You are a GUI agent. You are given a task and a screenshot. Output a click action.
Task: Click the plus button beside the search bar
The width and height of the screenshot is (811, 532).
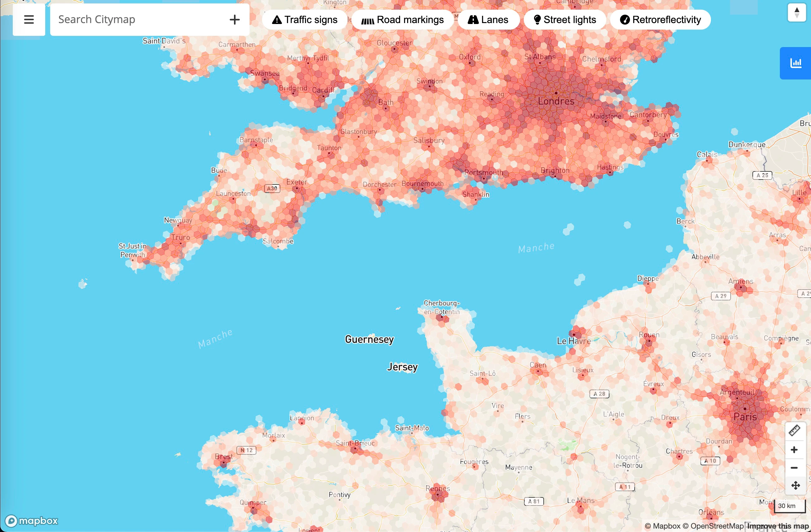pyautogui.click(x=234, y=19)
